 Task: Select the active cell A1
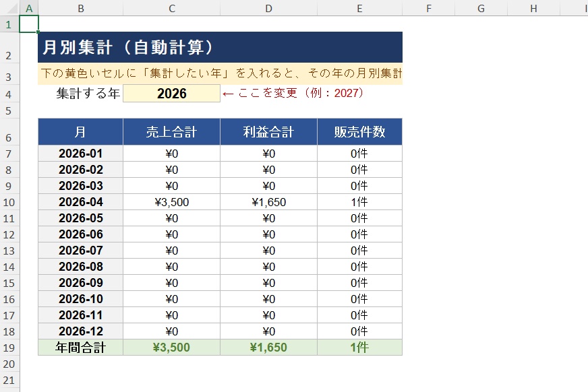click(29, 24)
